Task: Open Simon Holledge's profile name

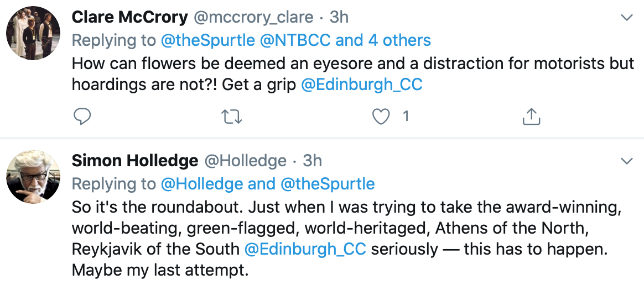Action: (135, 161)
